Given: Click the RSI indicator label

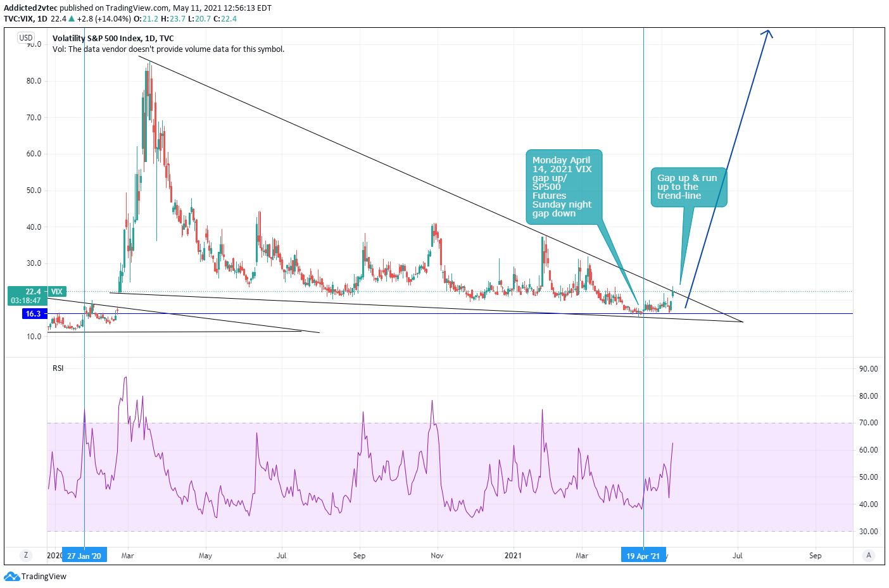Looking at the screenshot, I should tap(58, 368).
